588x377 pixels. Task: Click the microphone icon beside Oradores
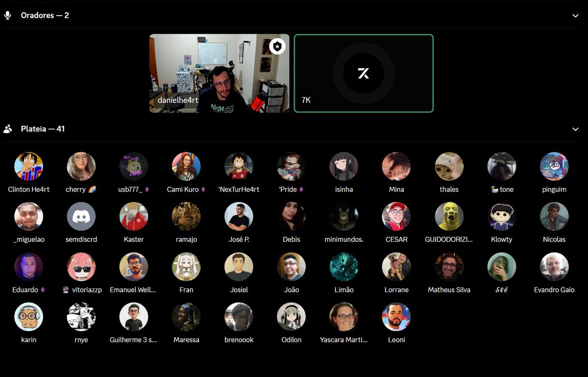pos(7,15)
